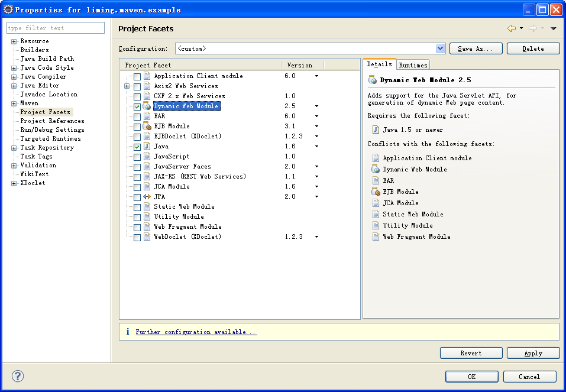Click the Dynamic Web Module globe icon

[x=147, y=106]
